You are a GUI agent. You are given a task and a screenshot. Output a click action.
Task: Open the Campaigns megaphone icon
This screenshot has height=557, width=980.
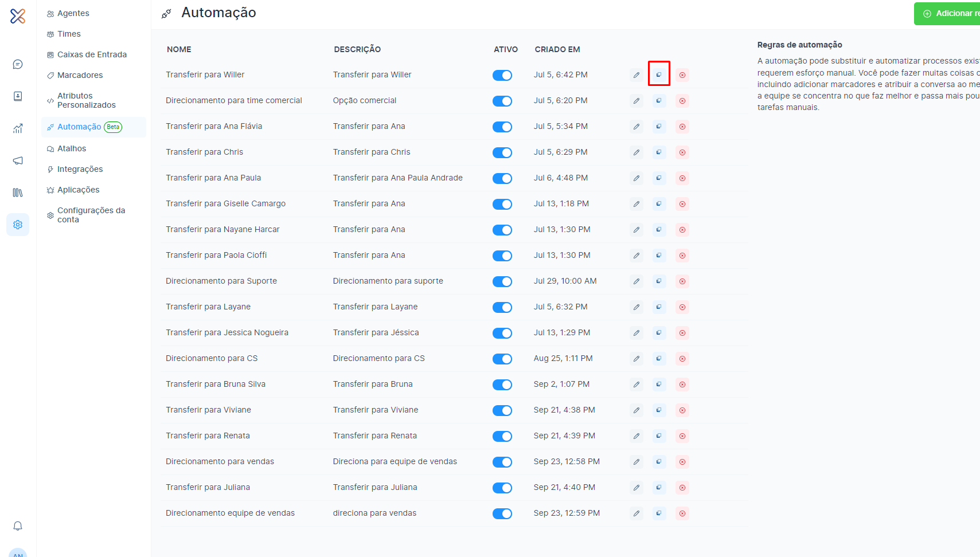pos(18,160)
